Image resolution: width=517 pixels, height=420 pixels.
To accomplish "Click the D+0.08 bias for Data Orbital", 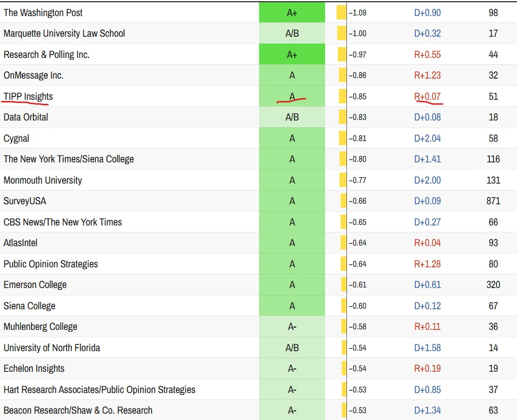I will [427, 117].
